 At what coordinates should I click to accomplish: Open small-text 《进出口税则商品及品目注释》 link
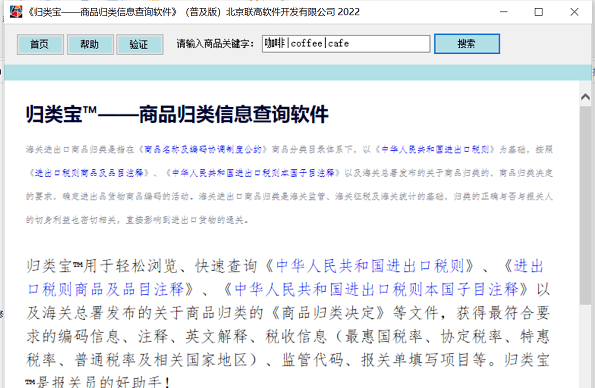[x=90, y=173]
